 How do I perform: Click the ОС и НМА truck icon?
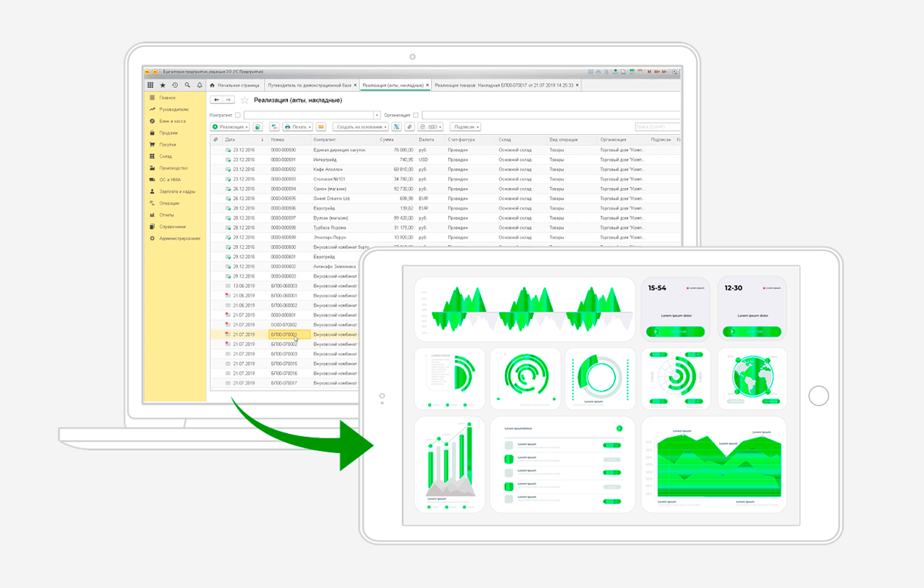[152, 180]
